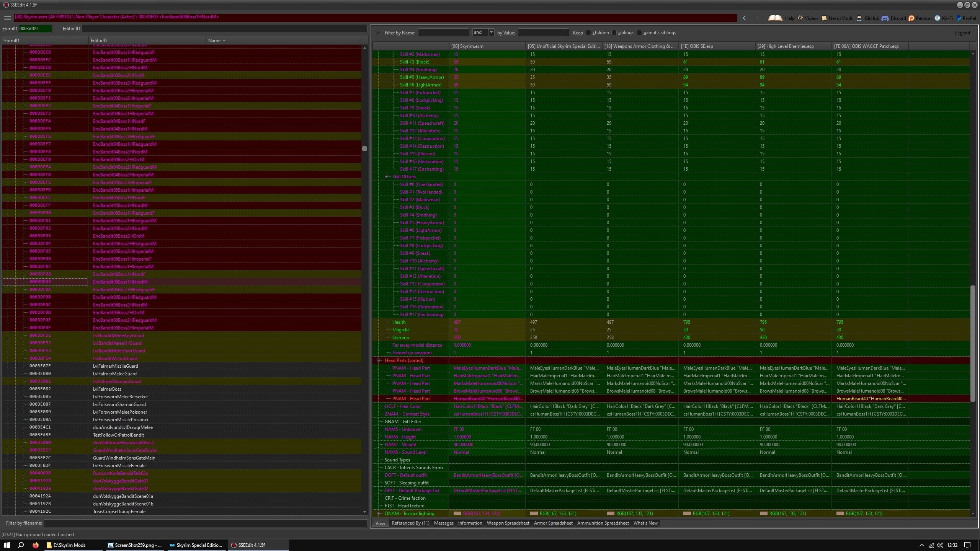Click the PayPal icon
Viewport: 980px width, 551px height.
tap(959, 18)
